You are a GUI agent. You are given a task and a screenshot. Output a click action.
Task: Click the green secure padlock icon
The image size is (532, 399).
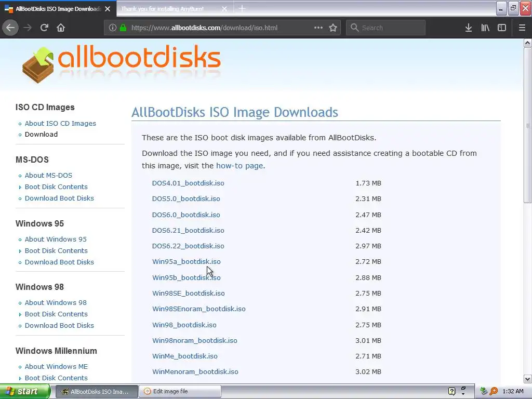[x=123, y=28]
